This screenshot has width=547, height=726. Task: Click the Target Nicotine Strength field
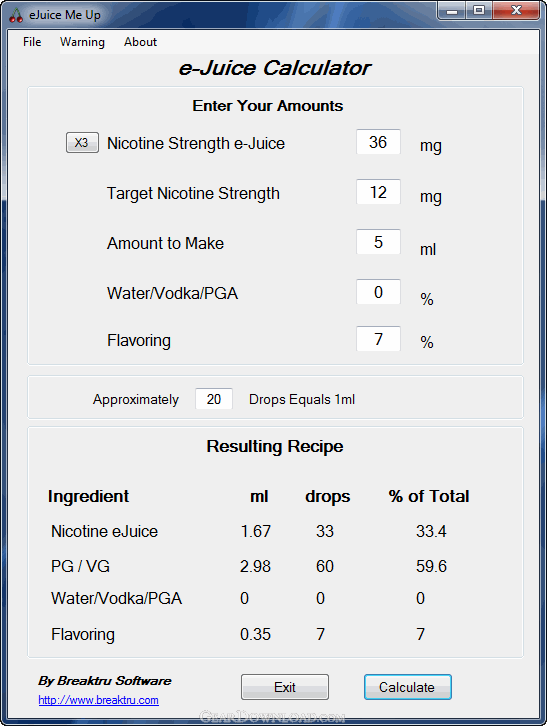378,192
